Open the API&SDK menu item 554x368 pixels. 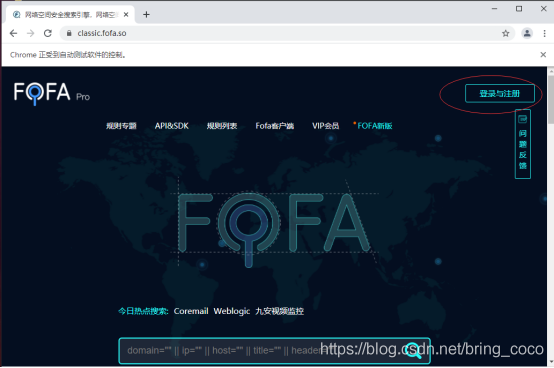point(172,126)
